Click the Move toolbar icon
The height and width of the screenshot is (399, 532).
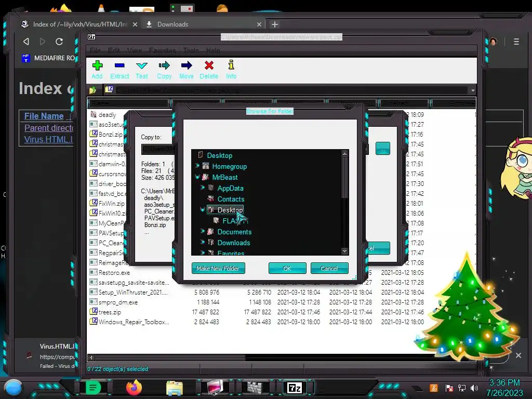187,70
